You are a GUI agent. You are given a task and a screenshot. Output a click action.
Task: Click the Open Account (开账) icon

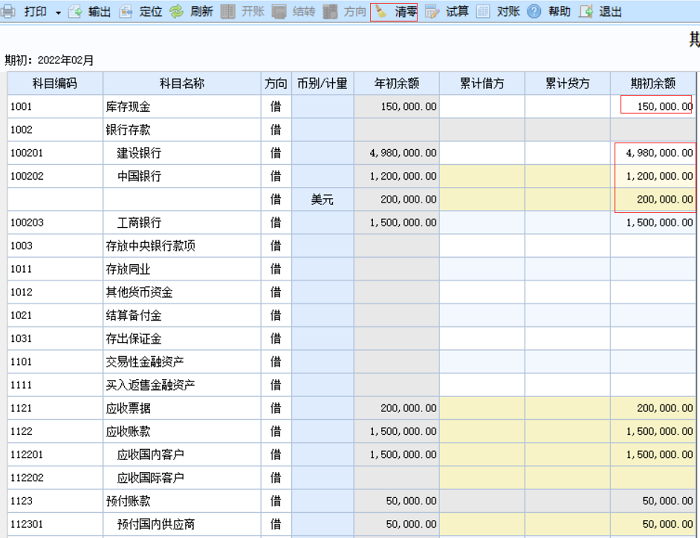point(228,12)
